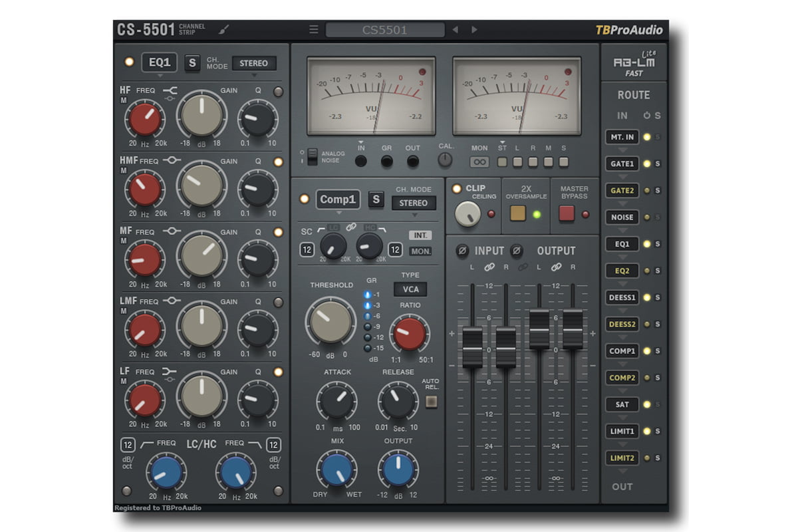Open the IN meter source dropdown arrow
This screenshot has width=798, height=532.
pyautogui.click(x=361, y=142)
